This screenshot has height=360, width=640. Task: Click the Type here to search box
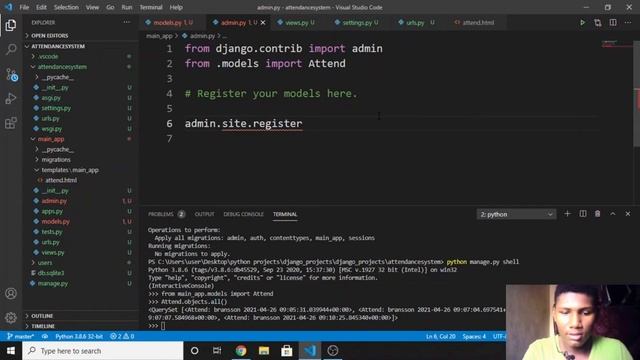pyautogui.click(x=103, y=351)
